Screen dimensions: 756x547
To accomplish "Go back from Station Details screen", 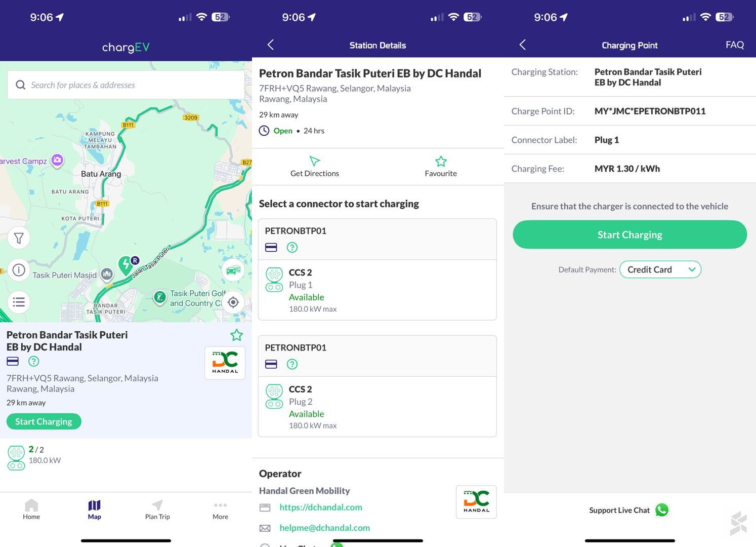I will pos(271,45).
